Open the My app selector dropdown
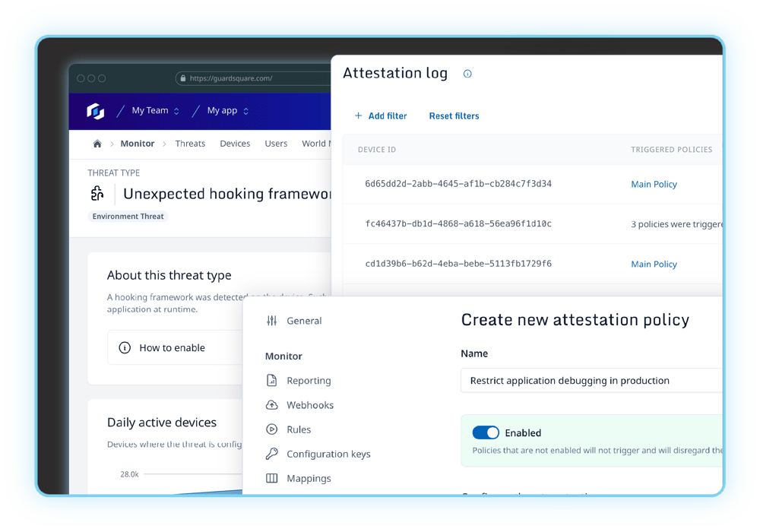Image resolution: width=760 pixels, height=532 pixels. [228, 110]
